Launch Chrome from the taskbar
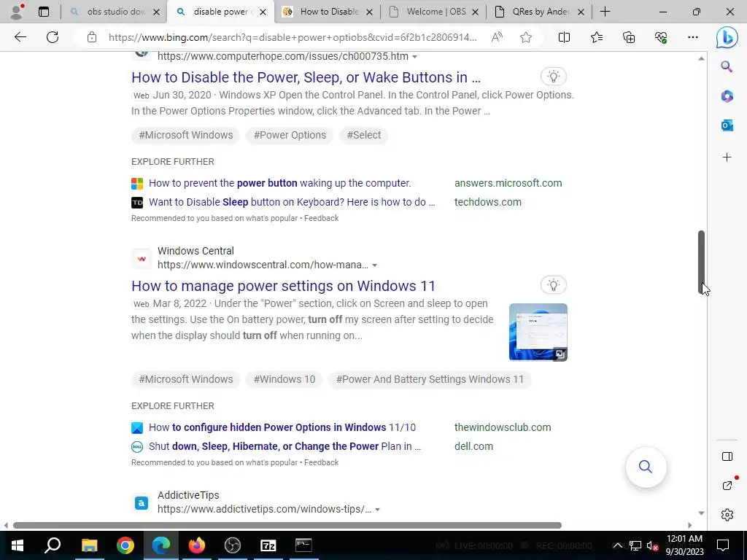The width and height of the screenshot is (747, 560). pos(125,545)
